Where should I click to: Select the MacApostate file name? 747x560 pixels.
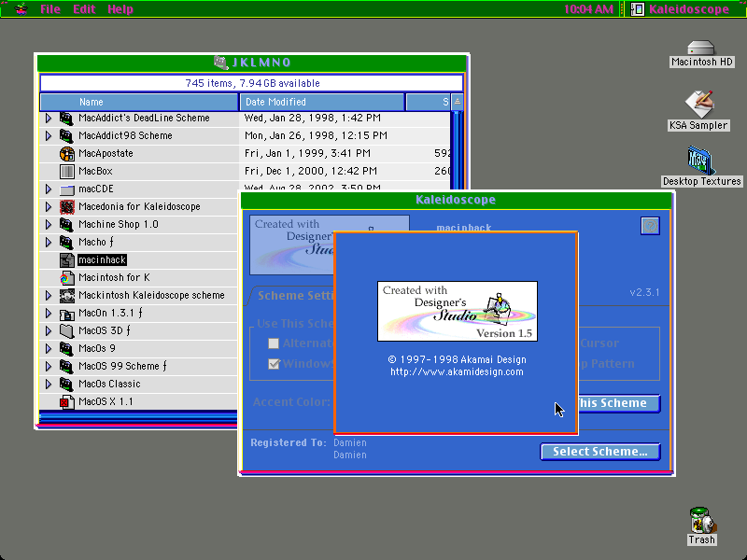106,153
